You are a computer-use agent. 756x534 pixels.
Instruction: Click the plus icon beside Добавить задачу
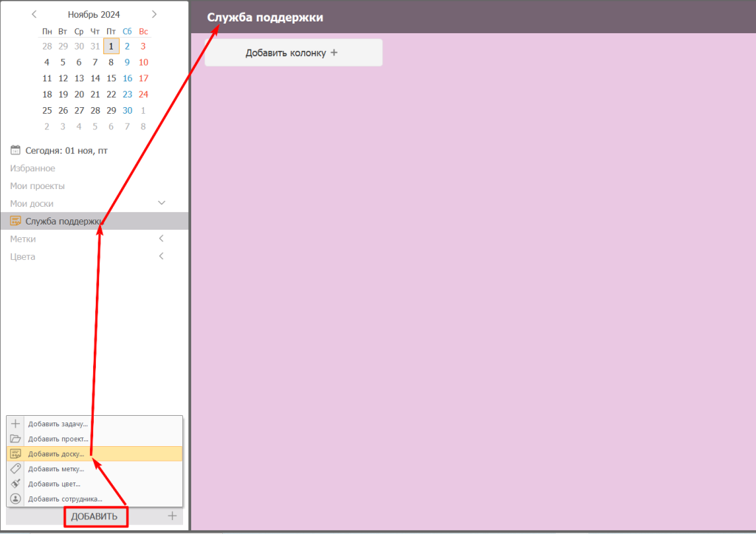point(16,424)
